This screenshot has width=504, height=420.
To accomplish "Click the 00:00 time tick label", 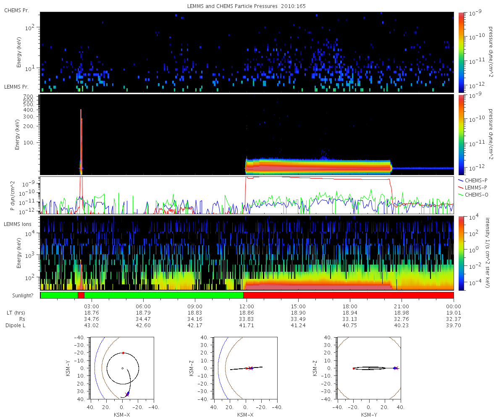I will point(454,306).
